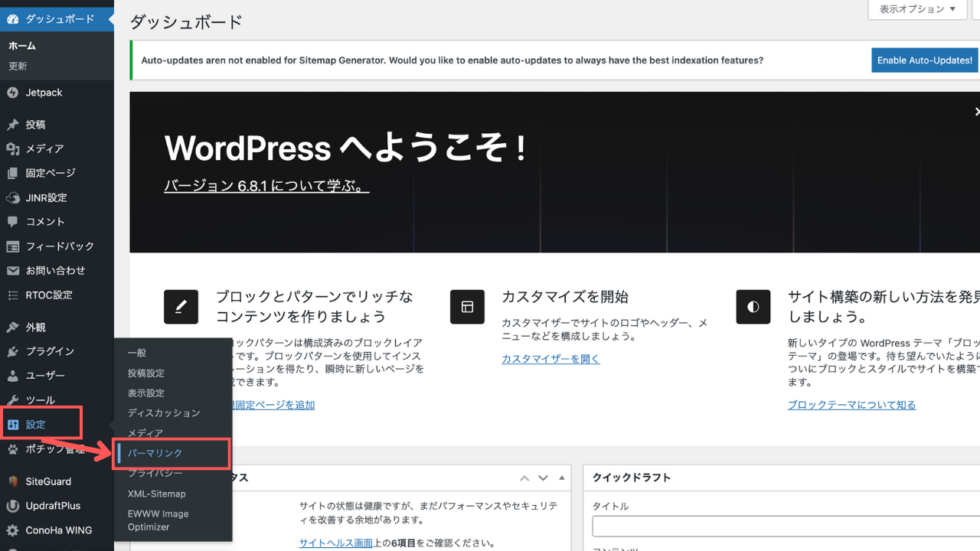Screen dimensions: 980x551
Task: Click the Dashboard gauge icon in sidebar
Action: click(x=12, y=18)
